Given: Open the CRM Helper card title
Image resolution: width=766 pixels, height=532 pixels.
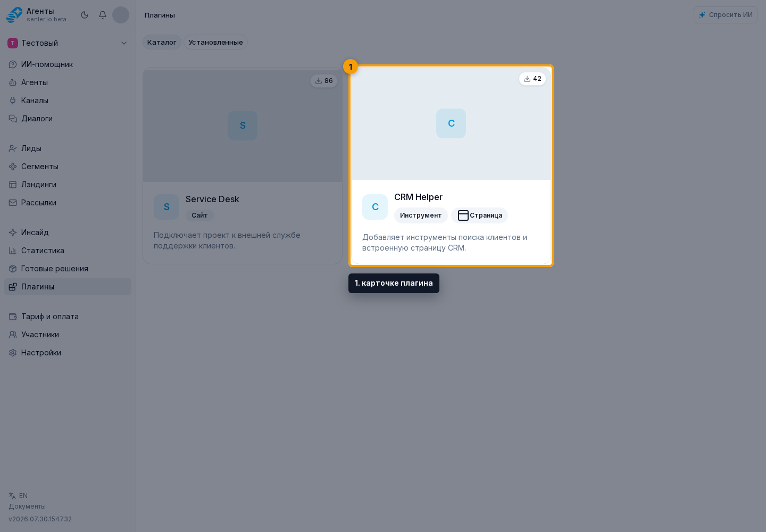Looking at the screenshot, I should click(418, 197).
